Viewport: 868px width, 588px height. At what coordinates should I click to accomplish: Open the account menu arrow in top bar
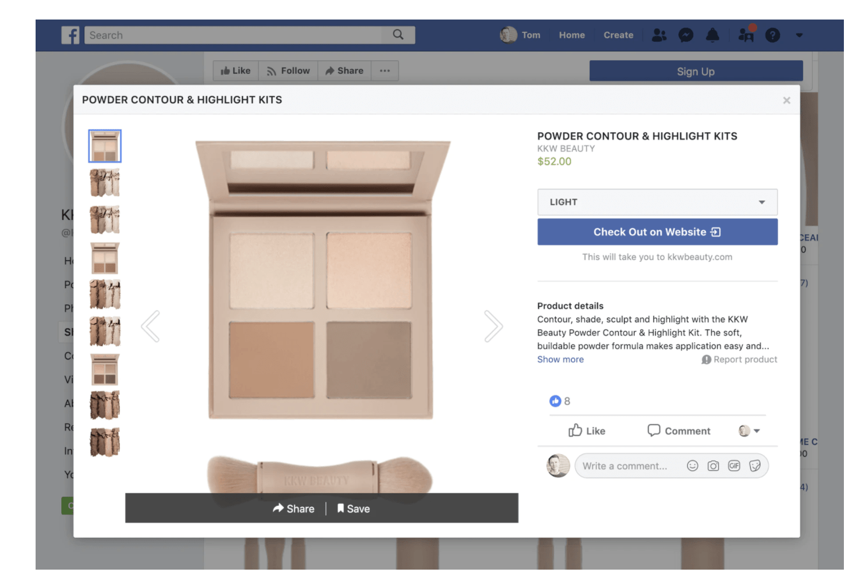coord(799,35)
